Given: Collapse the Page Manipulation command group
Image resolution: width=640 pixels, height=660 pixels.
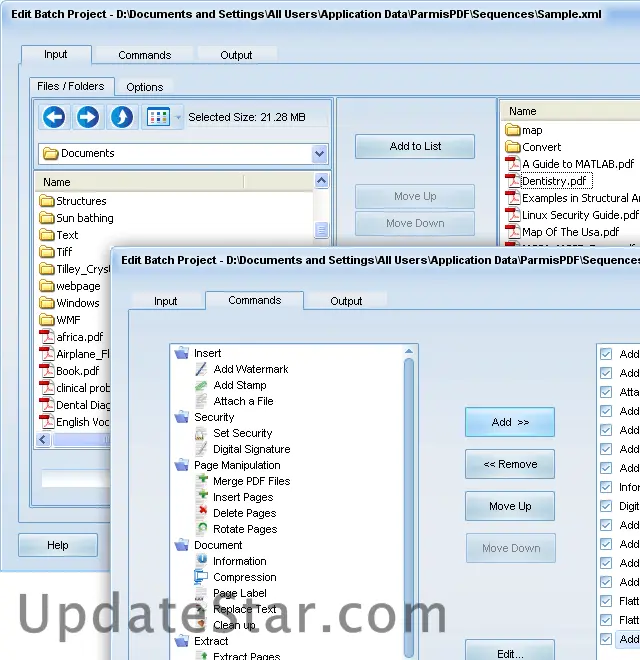Looking at the screenshot, I should point(182,465).
